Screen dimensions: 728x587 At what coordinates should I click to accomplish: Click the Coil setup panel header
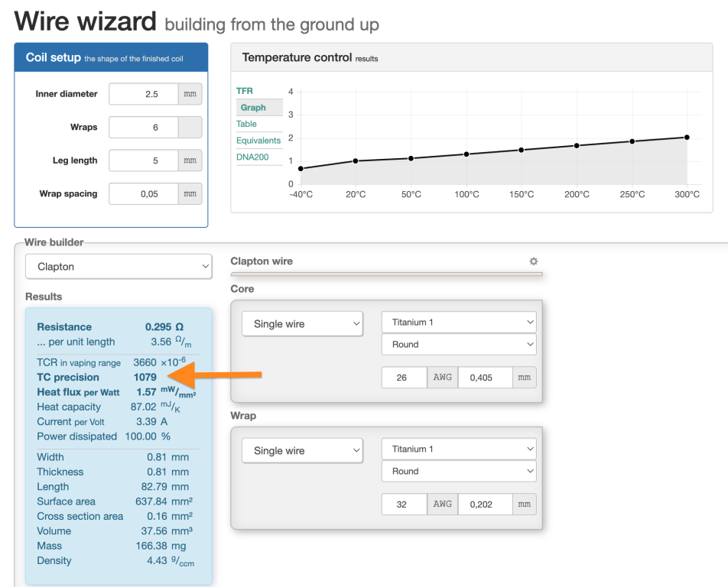pyautogui.click(x=111, y=57)
